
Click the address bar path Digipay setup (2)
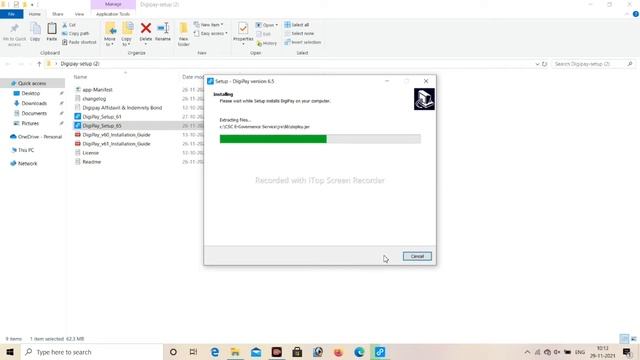(80, 64)
